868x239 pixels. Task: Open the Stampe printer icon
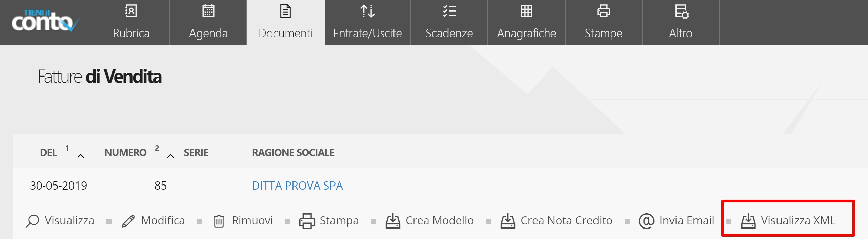click(x=603, y=11)
